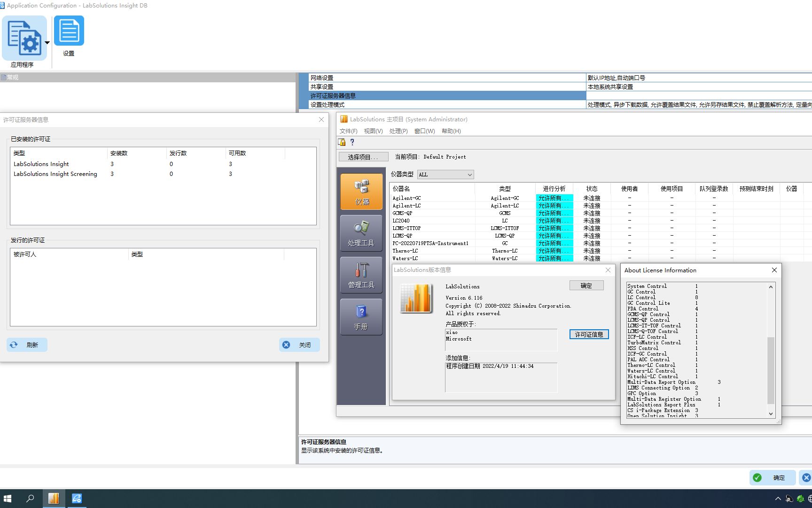
Task: Click the 常规 section header
Action: (148, 78)
